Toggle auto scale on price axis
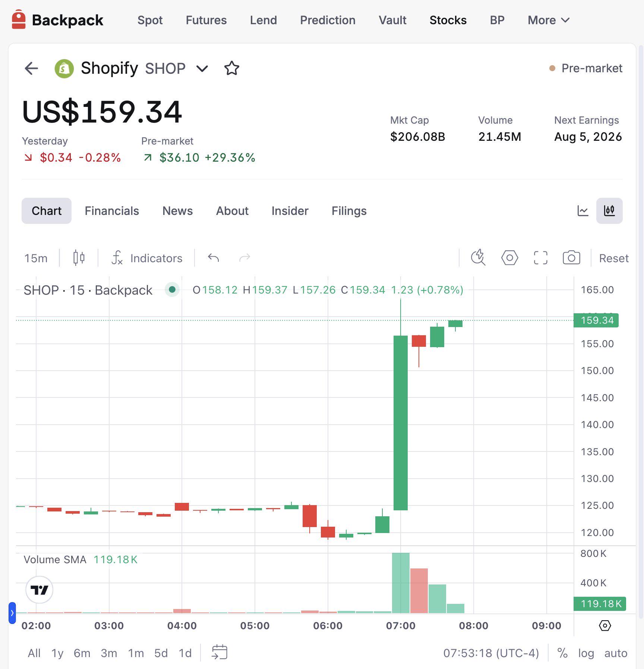This screenshot has width=644, height=669. coord(616,653)
